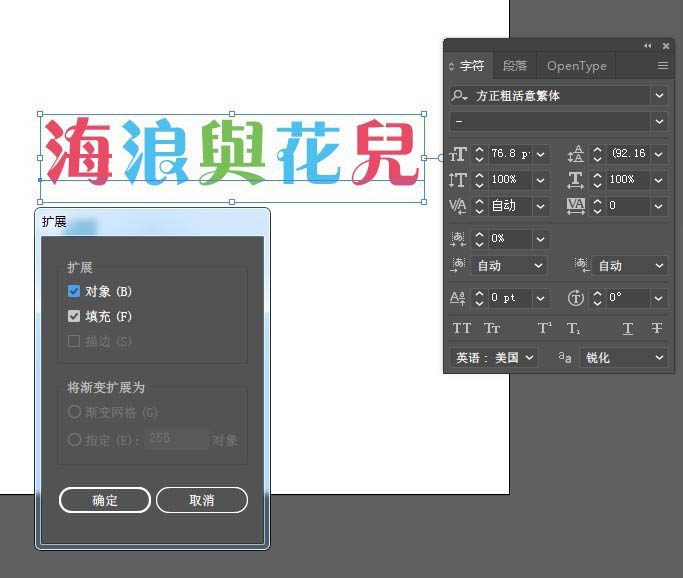The height and width of the screenshot is (578, 683).
Task: Click the font size icon
Action: 458,154
